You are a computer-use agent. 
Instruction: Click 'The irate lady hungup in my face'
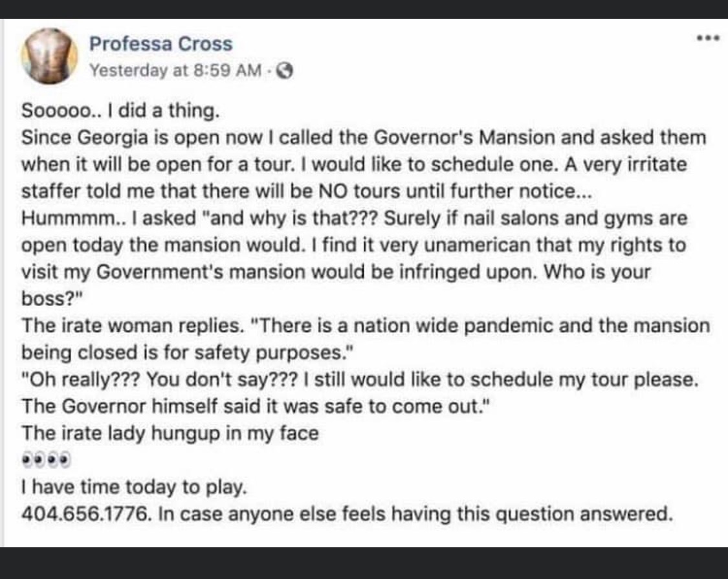coord(170,433)
